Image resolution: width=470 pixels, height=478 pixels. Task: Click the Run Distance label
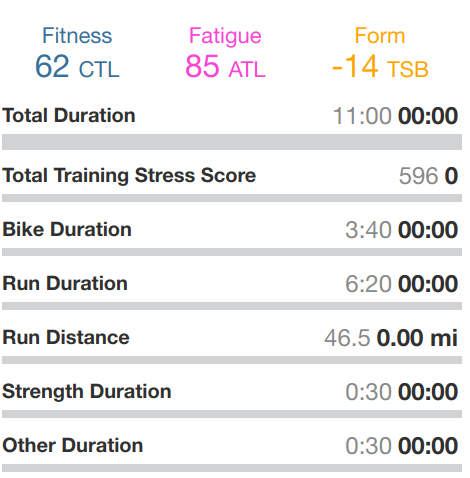(x=66, y=338)
